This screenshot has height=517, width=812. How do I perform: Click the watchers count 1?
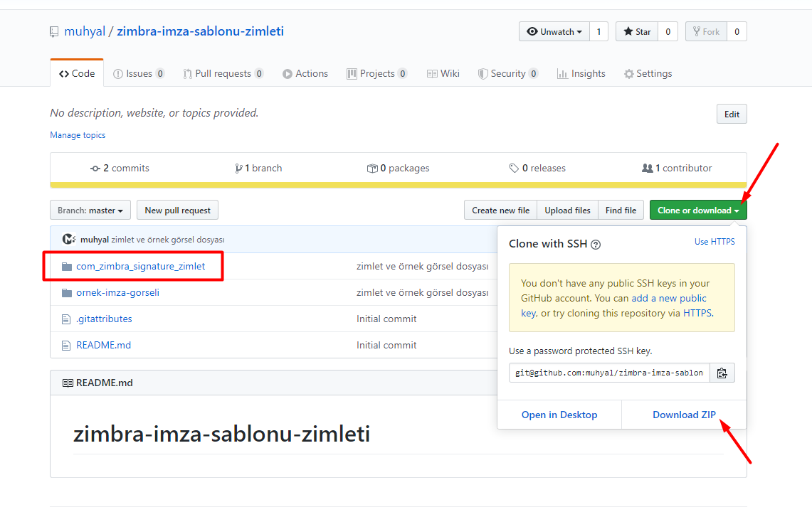coord(599,31)
